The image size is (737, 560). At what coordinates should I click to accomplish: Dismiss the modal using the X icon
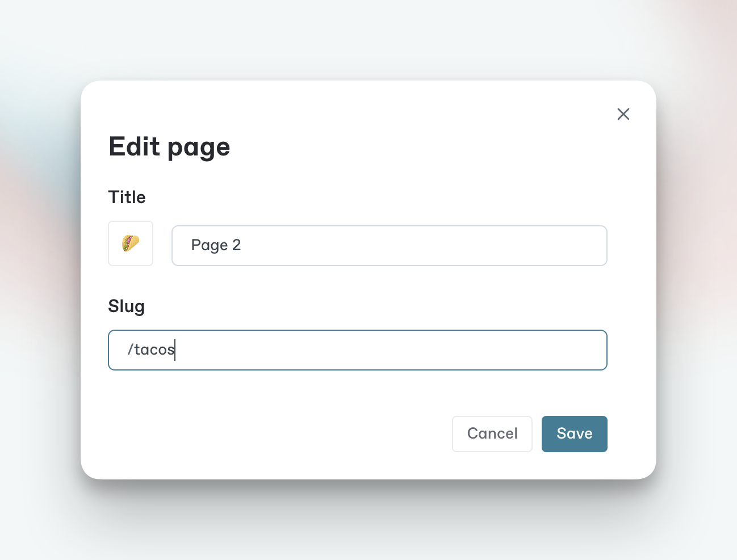pos(623,114)
